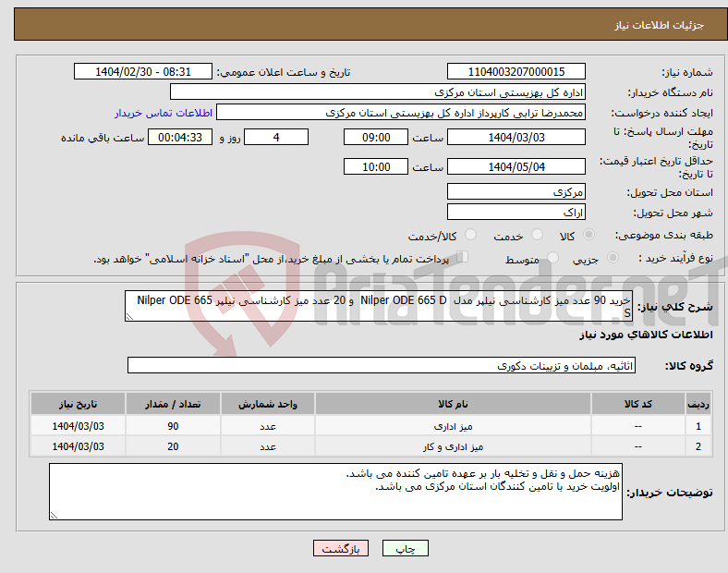Click the quantity cell showing 20
Viewport: 728px width, 573px height.
pos(173,446)
